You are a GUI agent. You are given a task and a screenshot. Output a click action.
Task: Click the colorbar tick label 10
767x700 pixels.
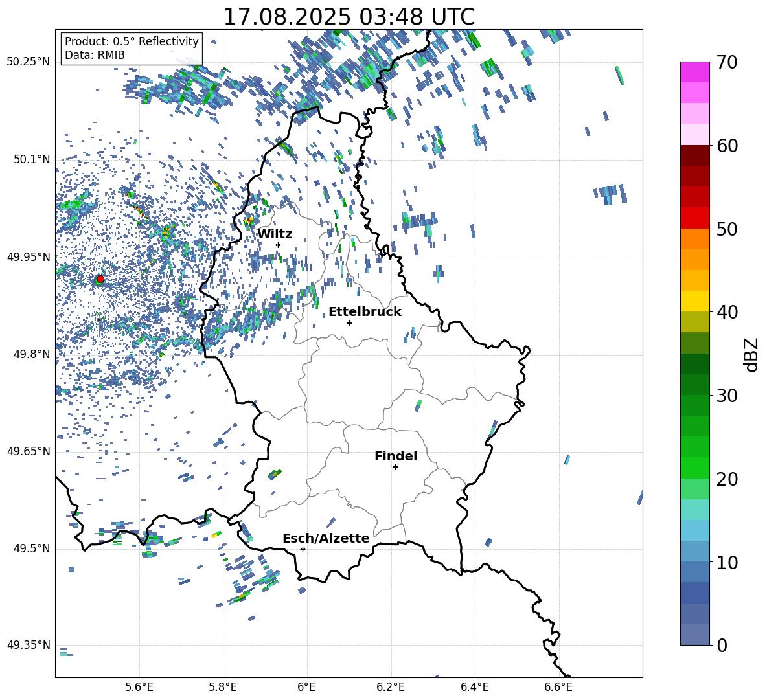[727, 563]
